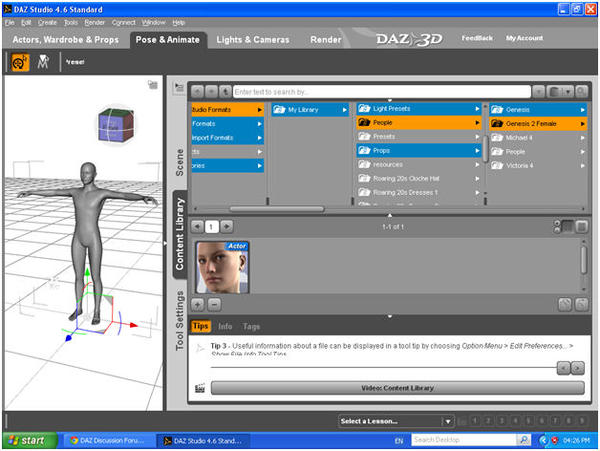The height and width of the screenshot is (451, 600).
Task: Click the Windows start button
Action: [29, 440]
